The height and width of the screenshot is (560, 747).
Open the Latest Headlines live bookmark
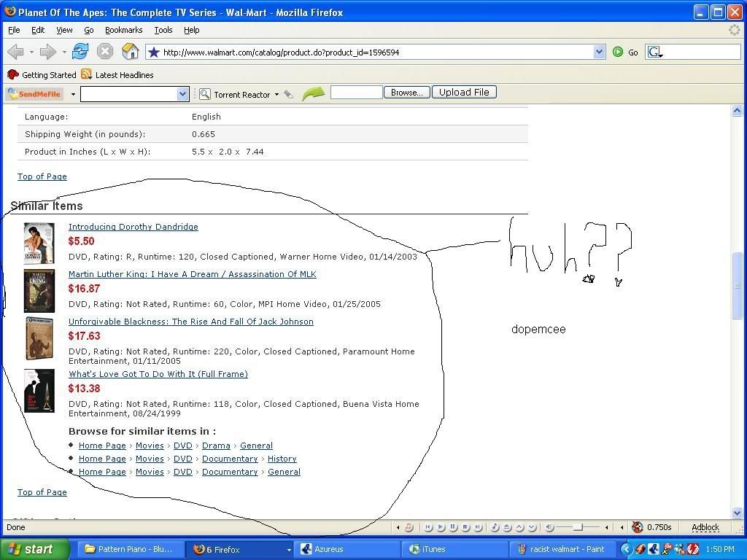(x=117, y=75)
